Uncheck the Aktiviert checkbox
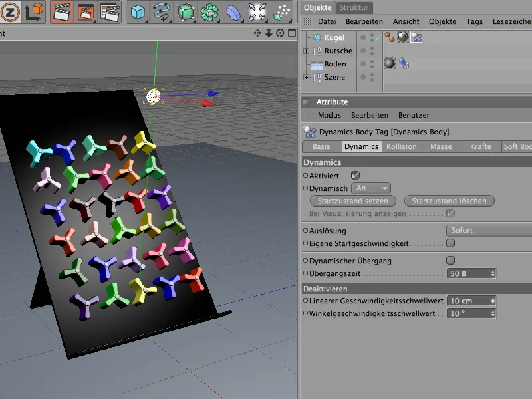The image size is (532, 399). (356, 176)
